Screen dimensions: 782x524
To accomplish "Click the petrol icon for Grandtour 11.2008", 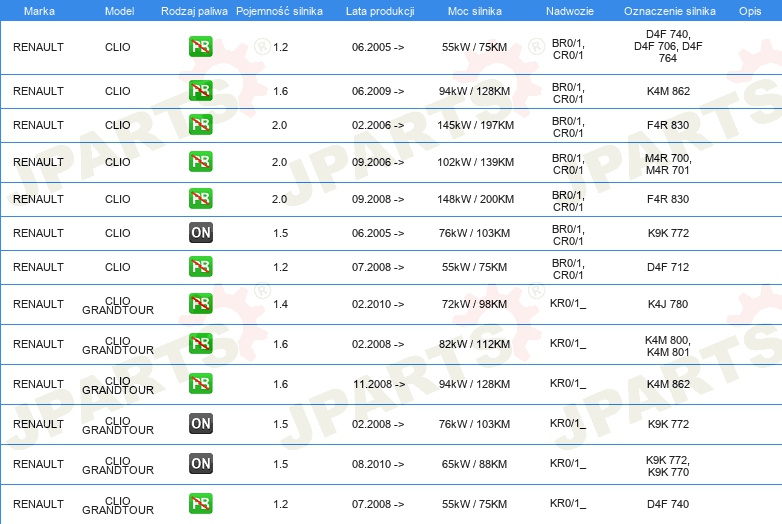I will pos(201,383).
